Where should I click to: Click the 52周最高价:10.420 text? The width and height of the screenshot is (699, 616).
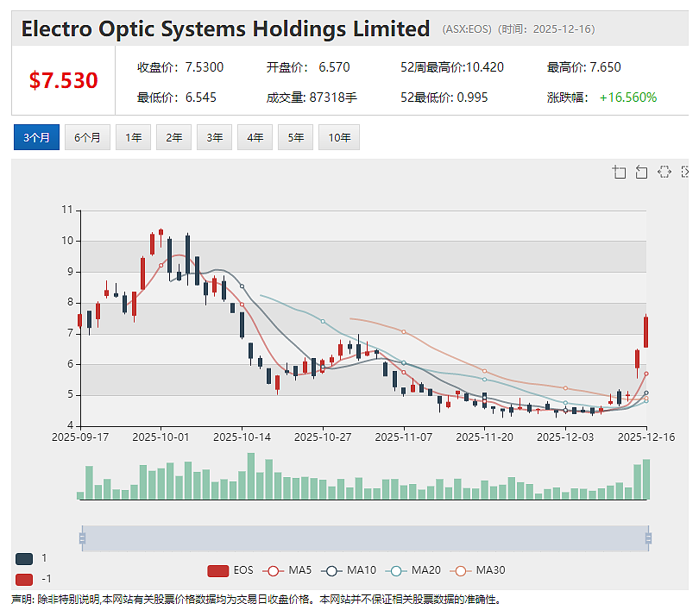[452, 67]
